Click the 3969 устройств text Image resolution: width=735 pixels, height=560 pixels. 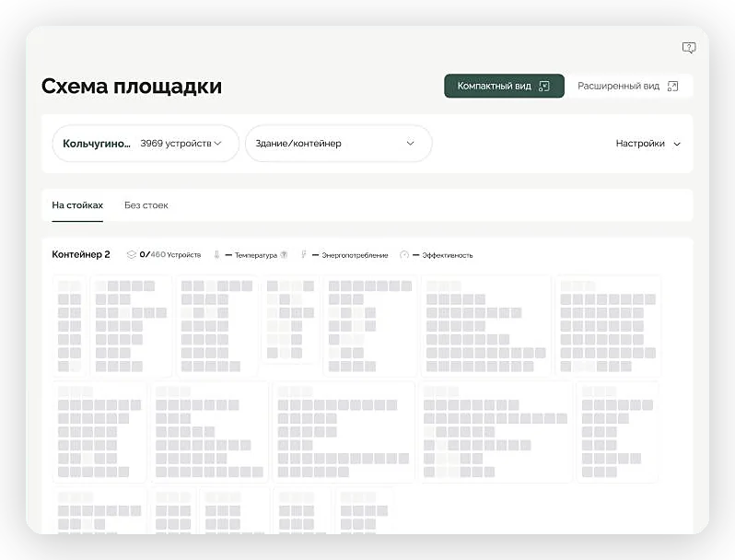pos(176,144)
